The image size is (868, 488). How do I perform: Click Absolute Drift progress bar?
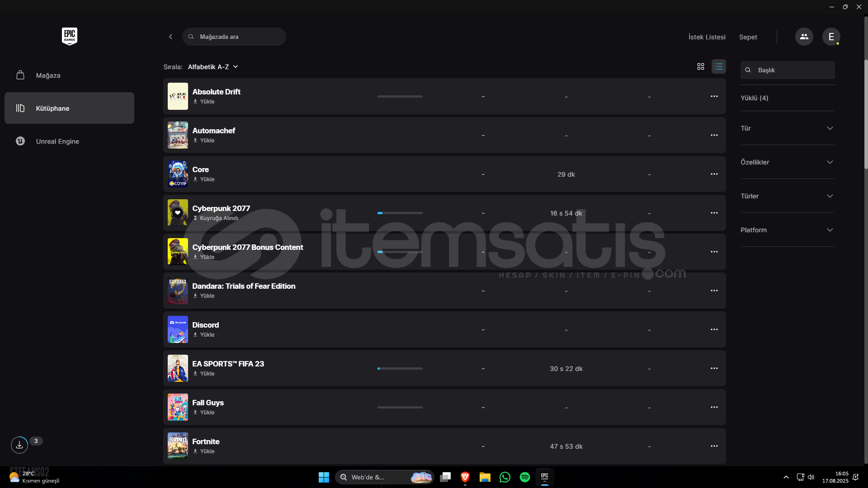[x=400, y=96]
